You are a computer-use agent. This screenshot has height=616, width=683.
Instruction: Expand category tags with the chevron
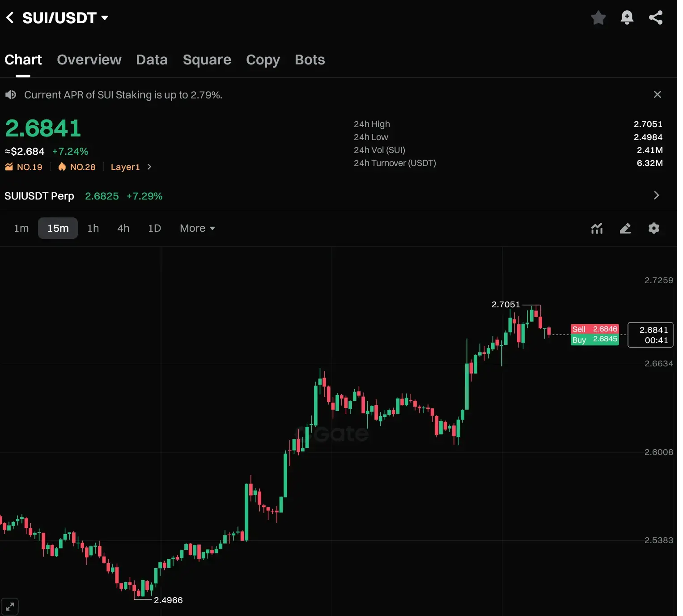tap(149, 167)
